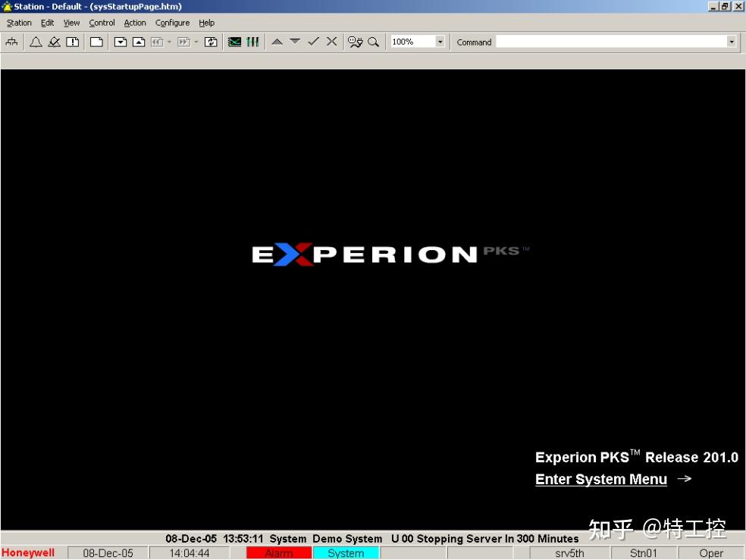Expand the Forward history dropdown arrow

coord(196,42)
